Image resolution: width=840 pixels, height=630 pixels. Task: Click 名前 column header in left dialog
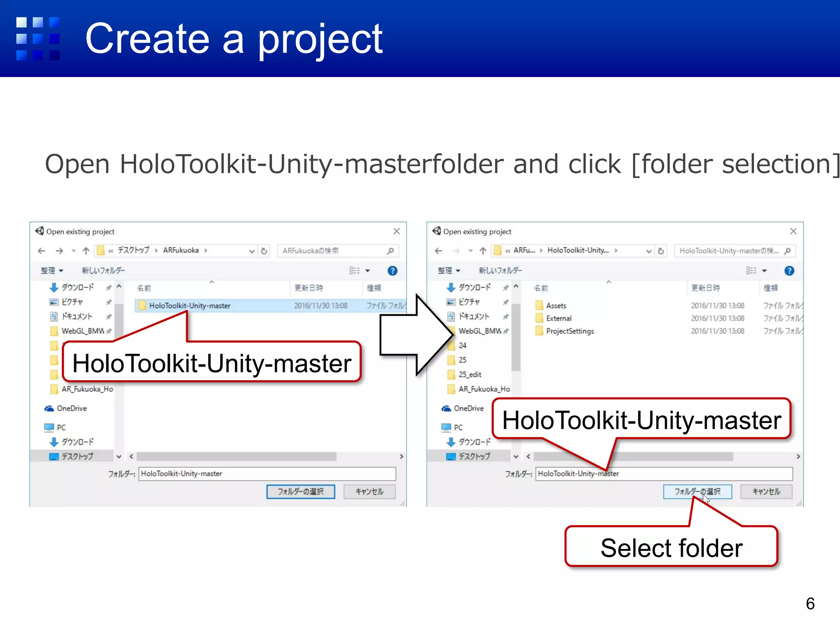[144, 288]
